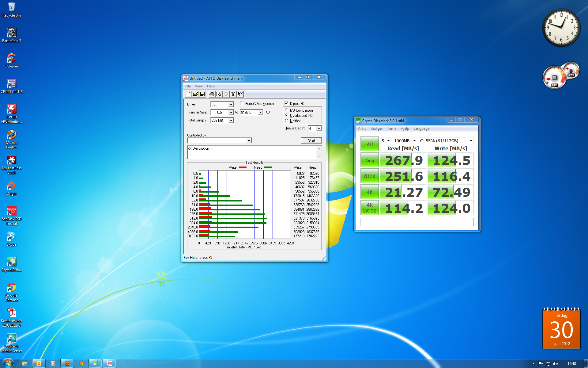Open the Language menu in CrystalDiskMark
588x368 pixels.
pos(421,128)
